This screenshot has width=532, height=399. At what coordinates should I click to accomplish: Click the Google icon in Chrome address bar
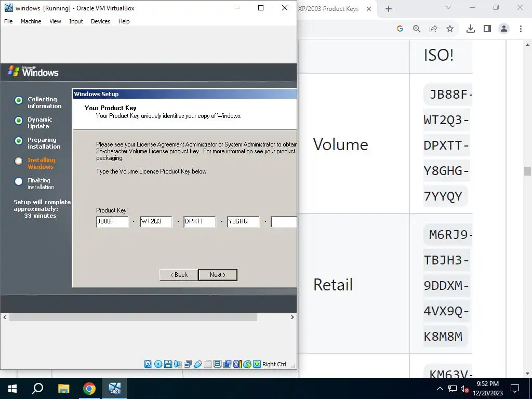coord(400,29)
